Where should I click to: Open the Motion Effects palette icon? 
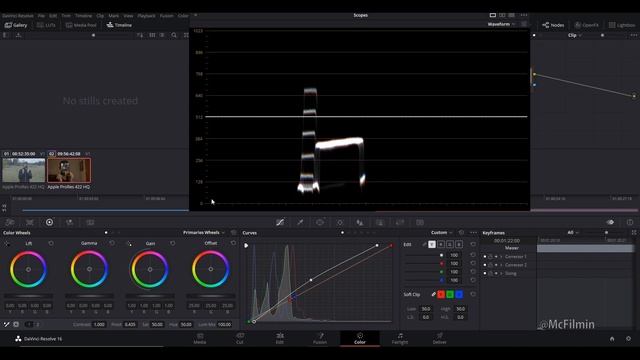pyautogui.click(x=90, y=222)
